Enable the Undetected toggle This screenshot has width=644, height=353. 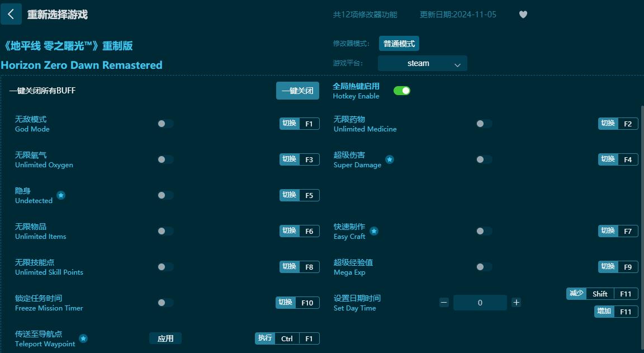click(x=165, y=195)
